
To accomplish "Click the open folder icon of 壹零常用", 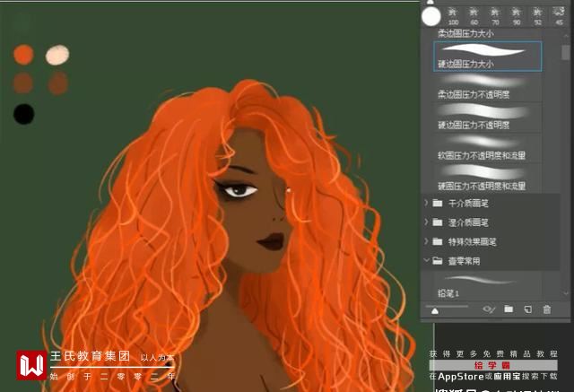I will (x=438, y=261).
